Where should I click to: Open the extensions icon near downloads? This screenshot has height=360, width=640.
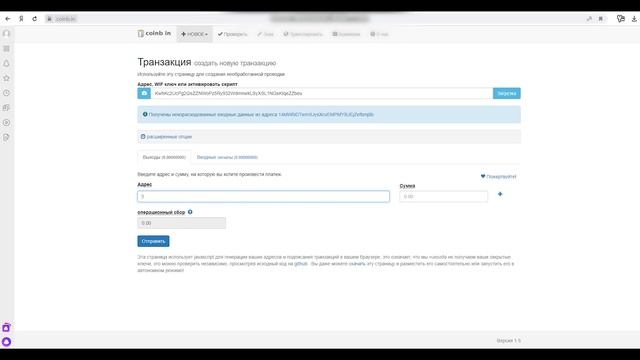coord(621,19)
